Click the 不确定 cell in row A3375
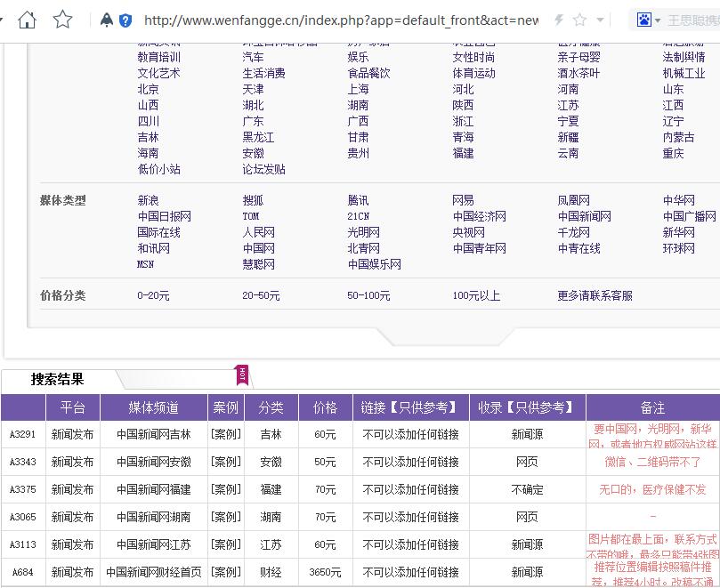 pyautogui.click(x=527, y=489)
